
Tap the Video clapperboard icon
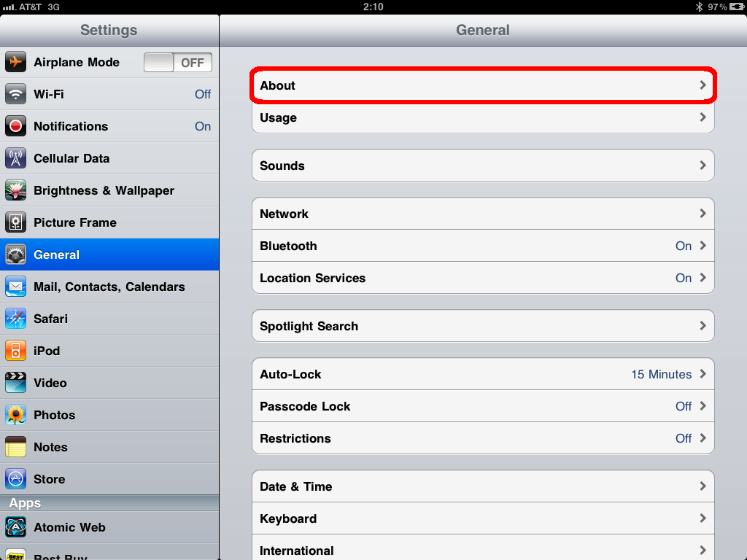click(16, 383)
